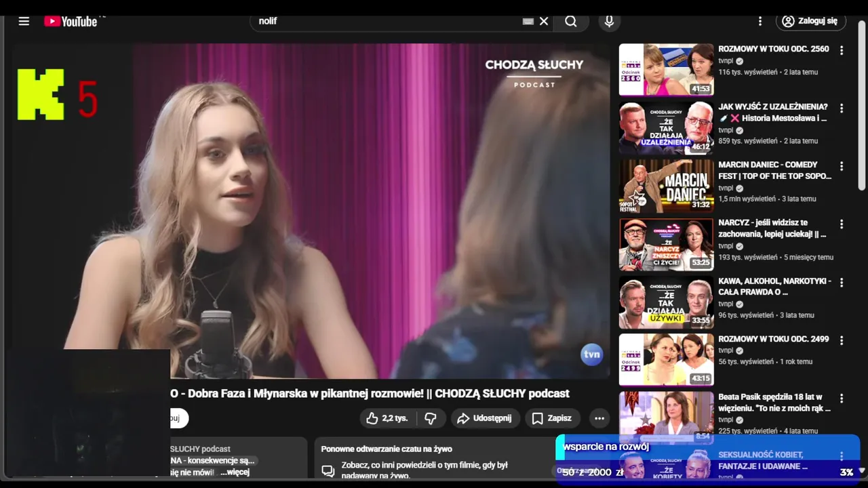
Task: Open Marcin Daniec Comedy Fest thumbnail
Action: [666, 186]
